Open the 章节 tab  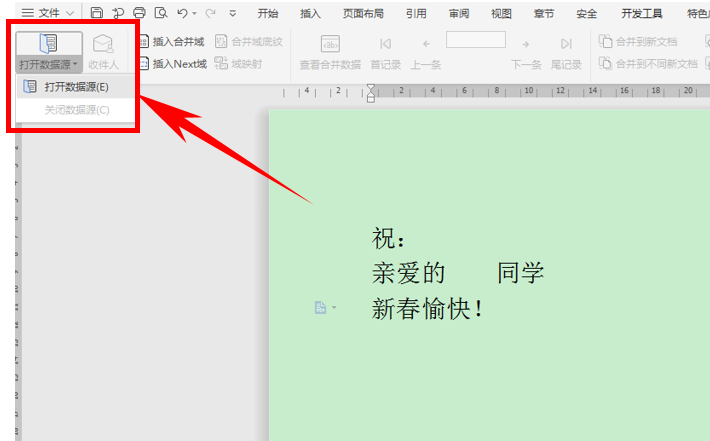[x=544, y=14]
